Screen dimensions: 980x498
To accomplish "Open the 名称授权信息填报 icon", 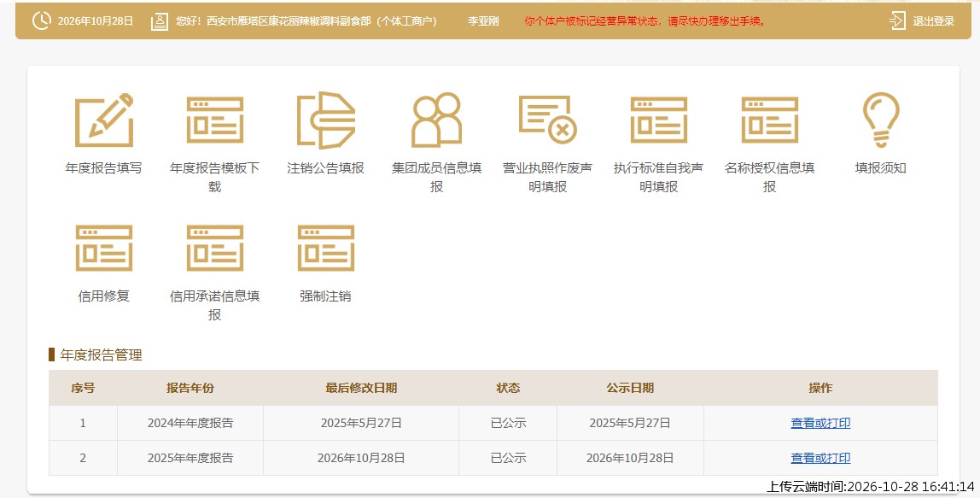I will click(769, 120).
